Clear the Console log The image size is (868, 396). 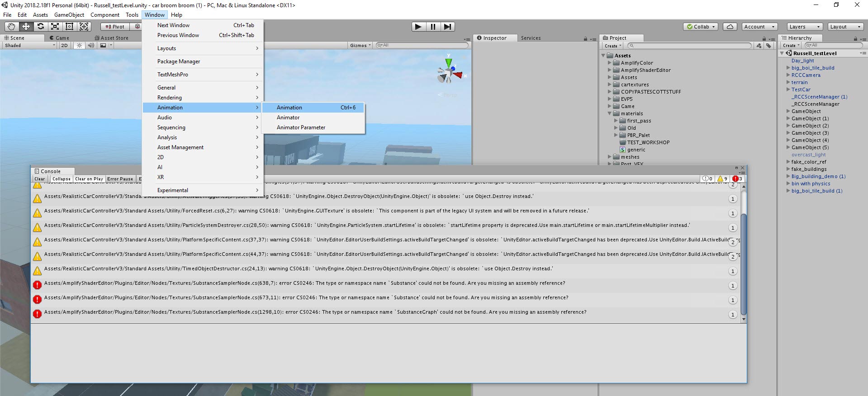click(40, 179)
